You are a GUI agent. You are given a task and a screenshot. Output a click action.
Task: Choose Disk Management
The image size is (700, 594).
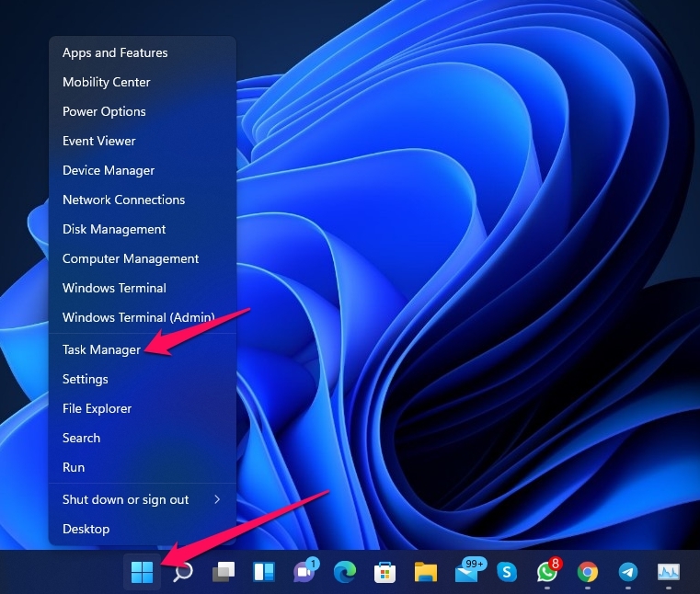(x=142, y=229)
